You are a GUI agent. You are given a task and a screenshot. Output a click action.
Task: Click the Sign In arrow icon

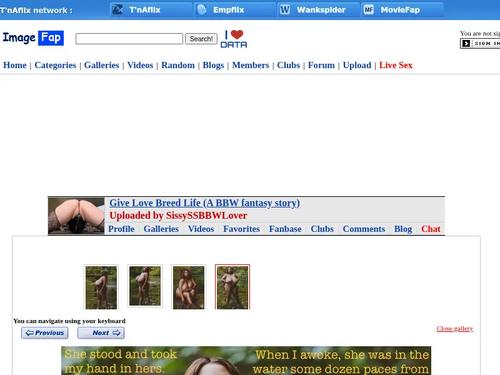click(466, 43)
